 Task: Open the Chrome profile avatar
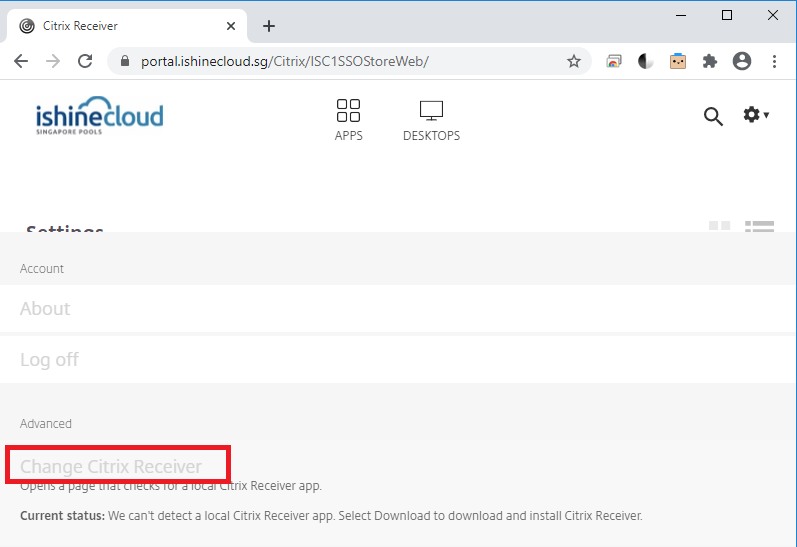tap(742, 62)
